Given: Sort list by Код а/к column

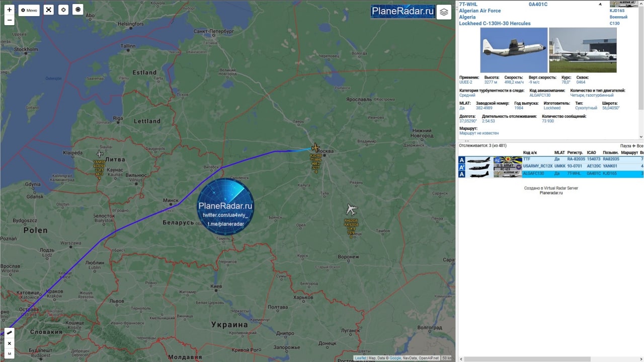Looking at the screenshot, I should (530, 153).
